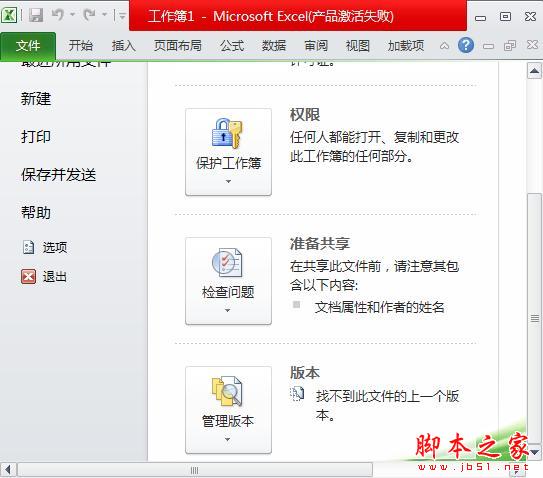Restore the workbook window in ribbon row
This screenshot has height=478, width=543.
coord(510,45)
